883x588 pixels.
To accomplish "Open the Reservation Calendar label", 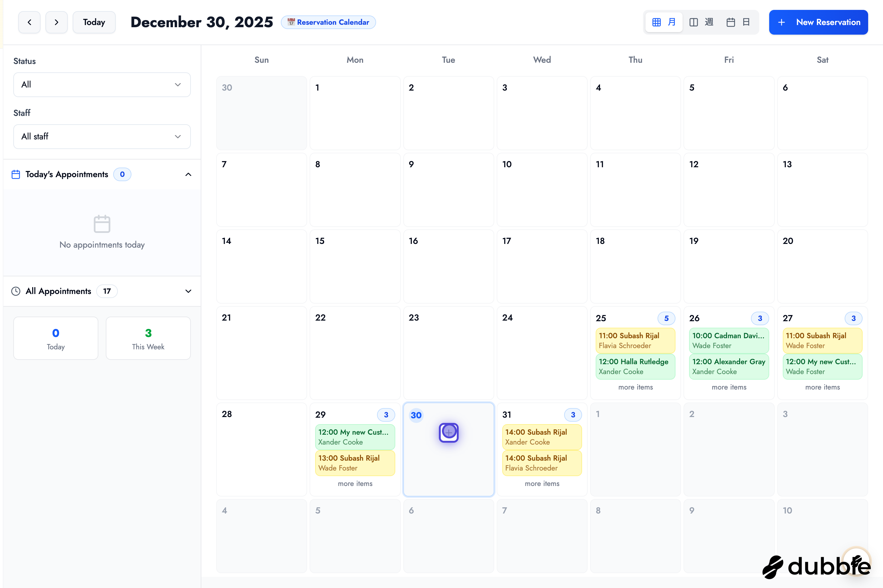I will pyautogui.click(x=328, y=22).
